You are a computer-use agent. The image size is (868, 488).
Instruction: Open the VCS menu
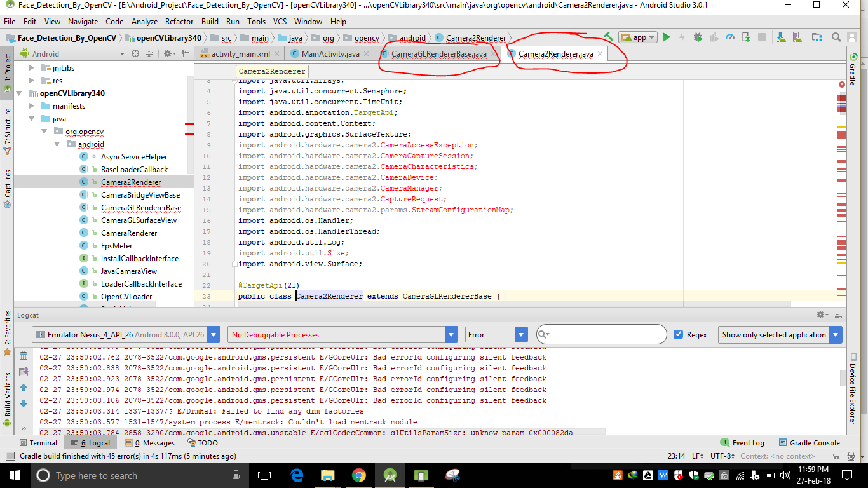pyautogui.click(x=280, y=21)
